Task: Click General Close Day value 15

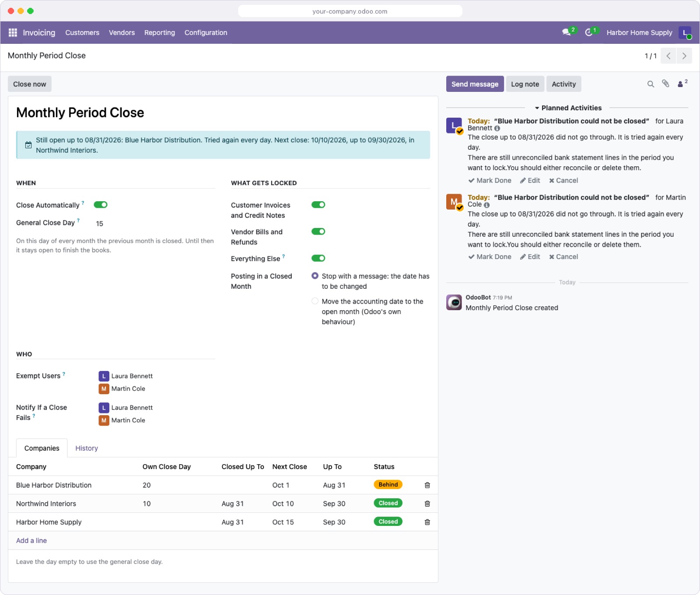Action: pyautogui.click(x=100, y=224)
